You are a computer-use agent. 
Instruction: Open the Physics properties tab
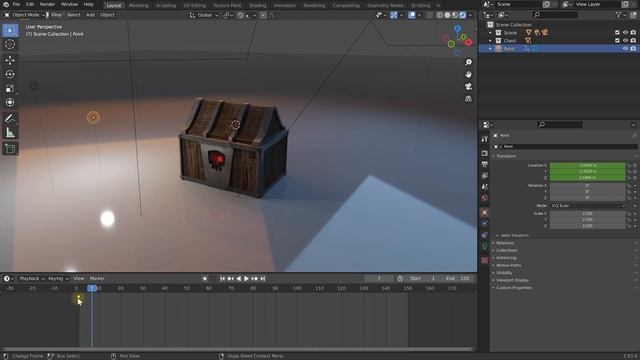[x=484, y=224]
